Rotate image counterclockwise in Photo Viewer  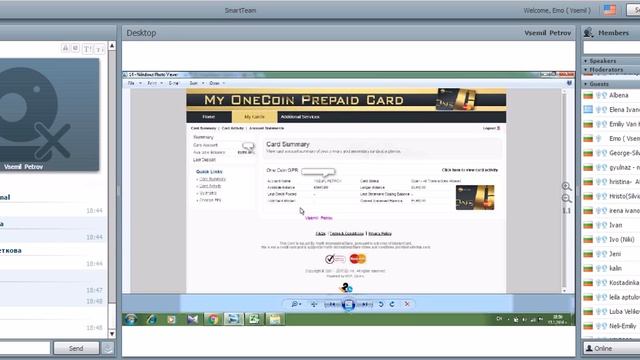(381, 304)
